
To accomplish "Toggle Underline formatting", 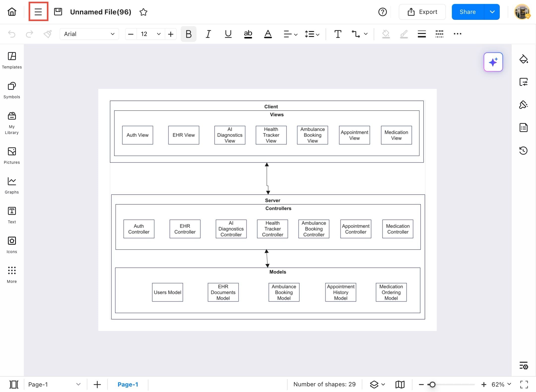I will pyautogui.click(x=228, y=34).
